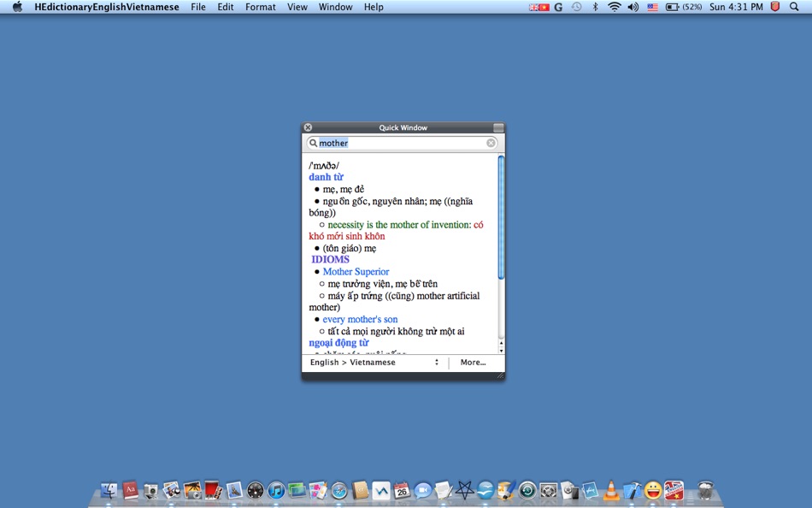812x508 pixels.
Task: Click the scroll down arrow in the definition pane
Action: (x=501, y=351)
